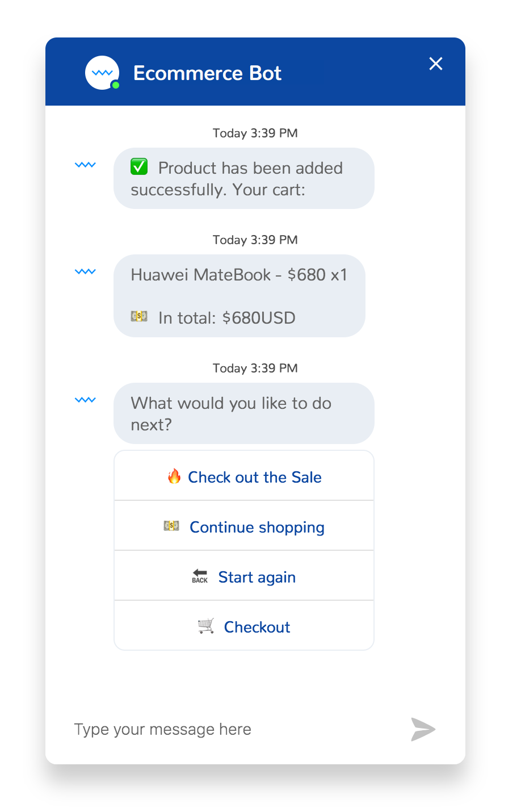Click the money icon next to Continue shopping
The width and height of the screenshot is (521, 812).
171,527
